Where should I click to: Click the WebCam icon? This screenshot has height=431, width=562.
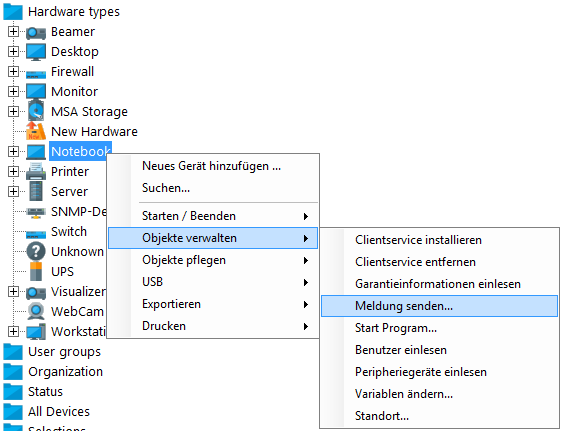click(x=36, y=311)
